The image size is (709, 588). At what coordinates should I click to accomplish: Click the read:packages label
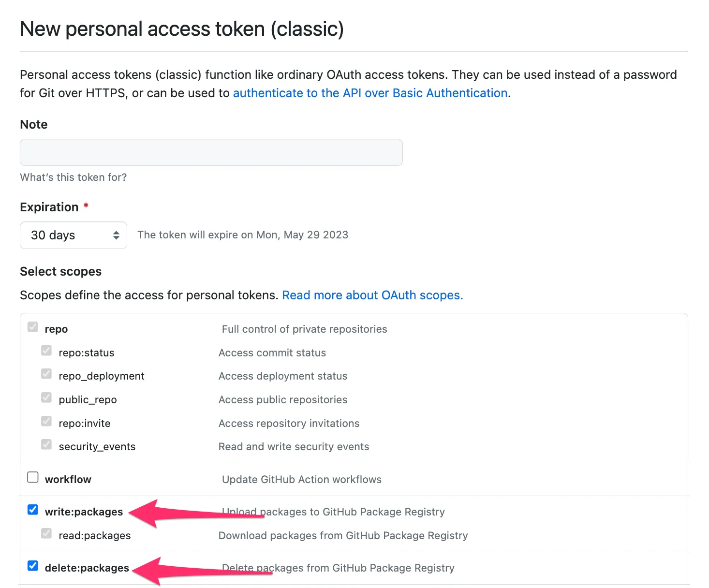(95, 535)
